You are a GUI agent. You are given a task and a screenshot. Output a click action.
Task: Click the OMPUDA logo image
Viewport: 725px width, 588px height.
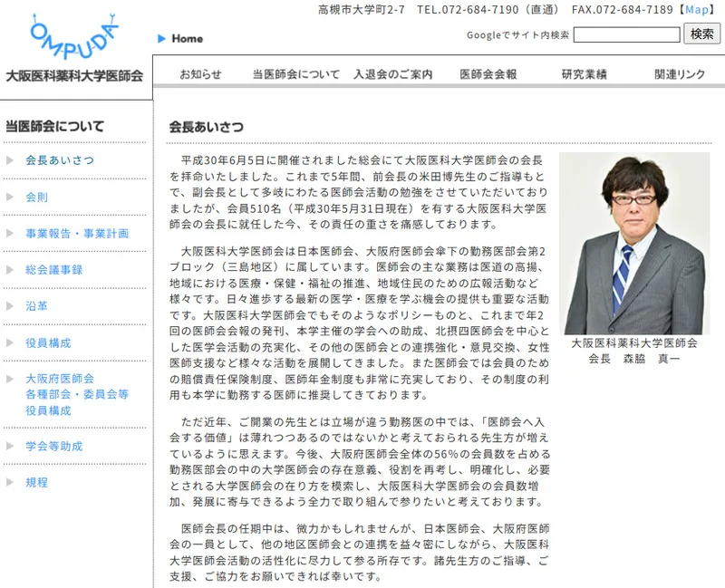[x=74, y=37]
